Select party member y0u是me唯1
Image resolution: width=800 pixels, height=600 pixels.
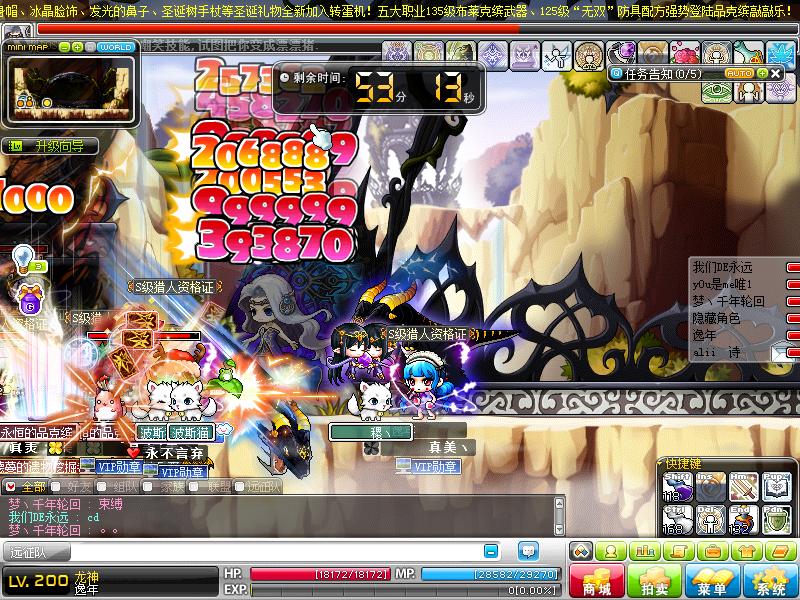click(722, 284)
